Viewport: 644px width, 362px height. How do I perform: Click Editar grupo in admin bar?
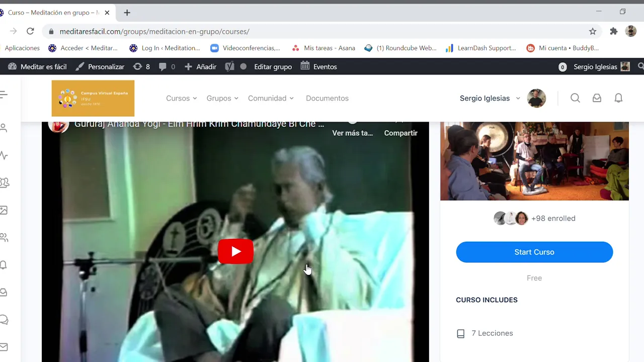pos(273,66)
